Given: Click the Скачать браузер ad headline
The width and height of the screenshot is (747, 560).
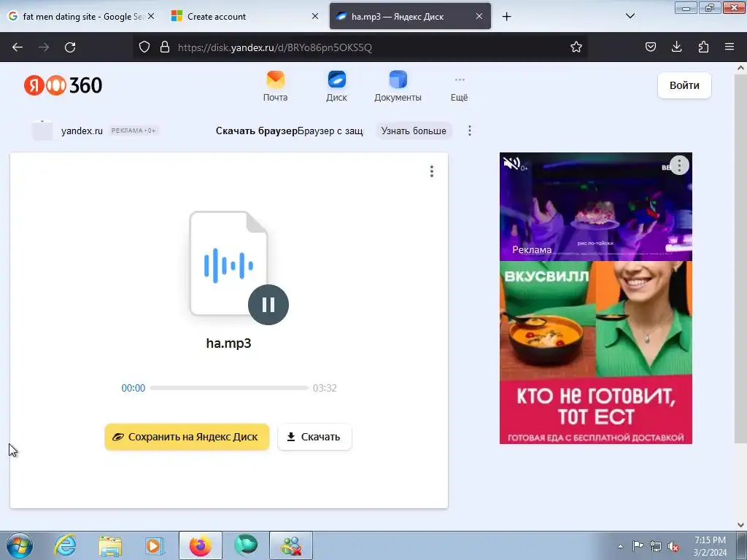Looking at the screenshot, I should point(256,131).
